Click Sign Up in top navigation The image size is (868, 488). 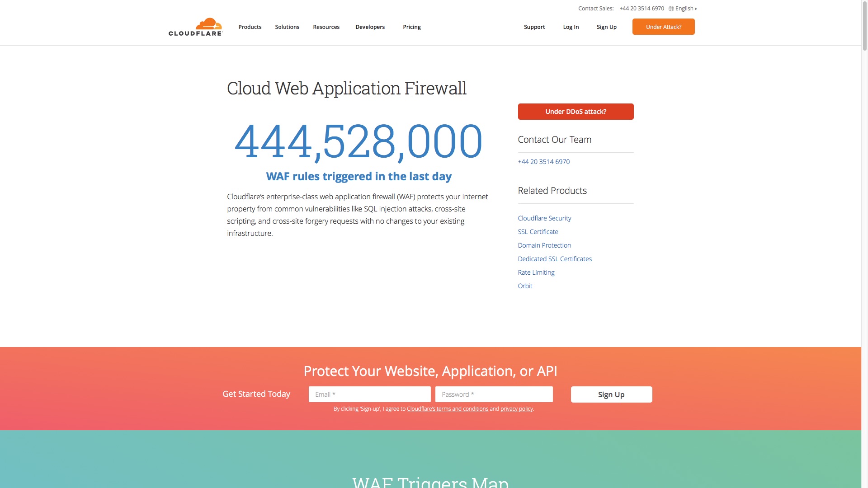[606, 27]
